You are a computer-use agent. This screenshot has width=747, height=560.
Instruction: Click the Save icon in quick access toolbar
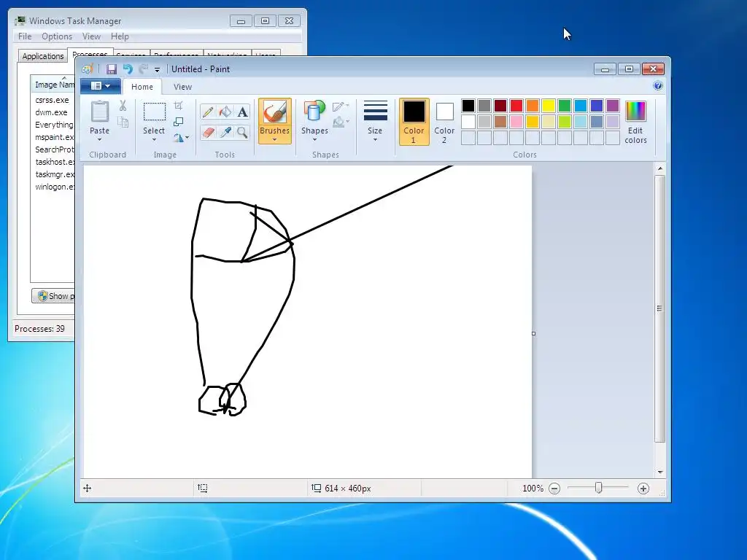111,69
